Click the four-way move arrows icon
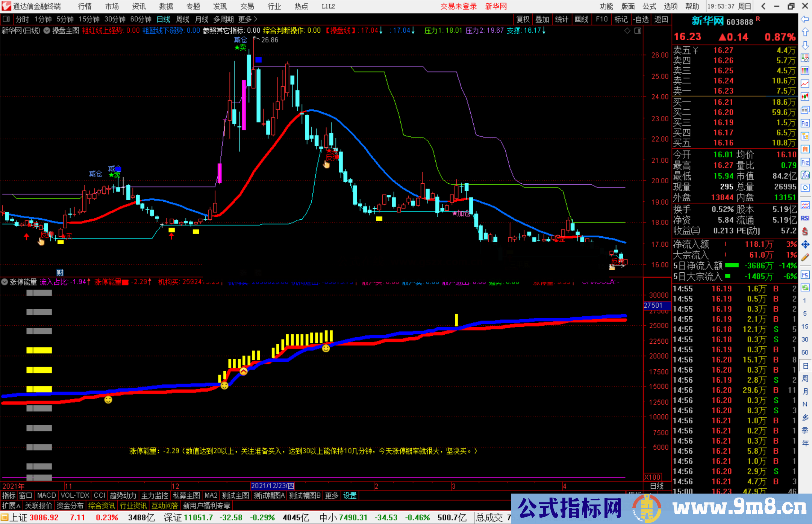The width and height of the screenshot is (812, 524). pyautogui.click(x=805, y=245)
